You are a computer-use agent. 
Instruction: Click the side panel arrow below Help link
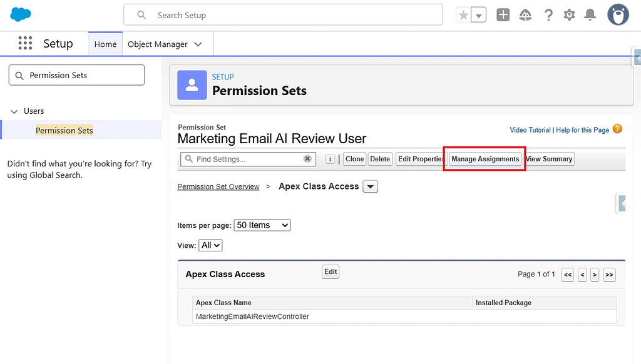pyautogui.click(x=622, y=203)
